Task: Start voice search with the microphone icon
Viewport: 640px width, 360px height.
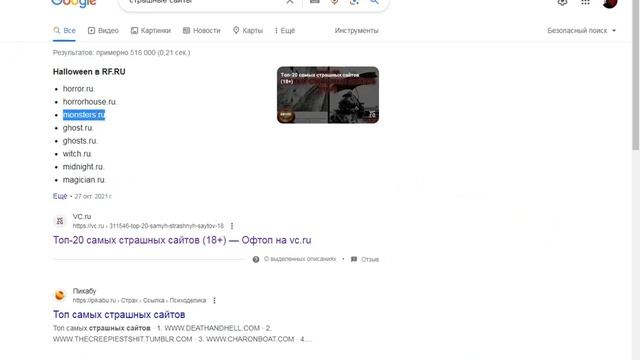Action: (x=334, y=2)
